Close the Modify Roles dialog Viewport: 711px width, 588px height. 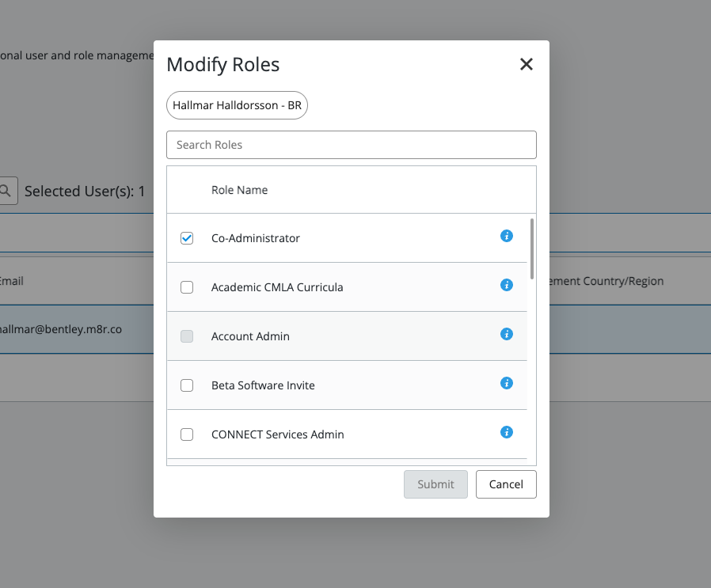pyautogui.click(x=526, y=65)
